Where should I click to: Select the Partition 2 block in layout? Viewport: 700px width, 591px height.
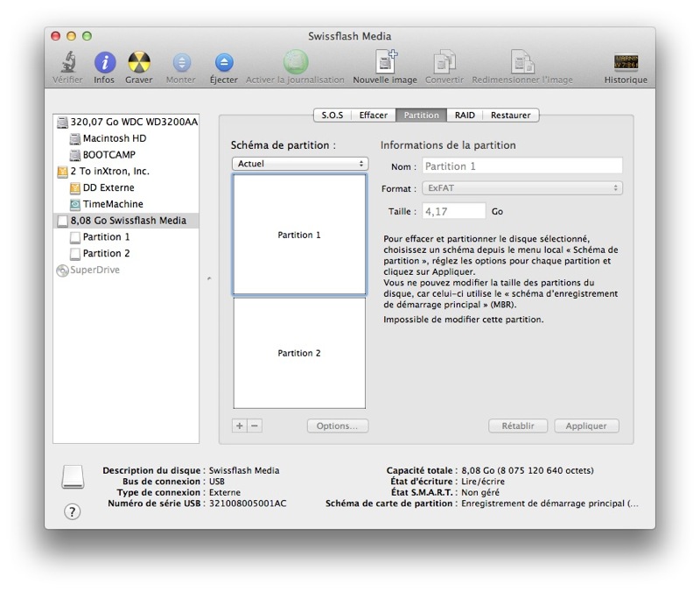299,353
